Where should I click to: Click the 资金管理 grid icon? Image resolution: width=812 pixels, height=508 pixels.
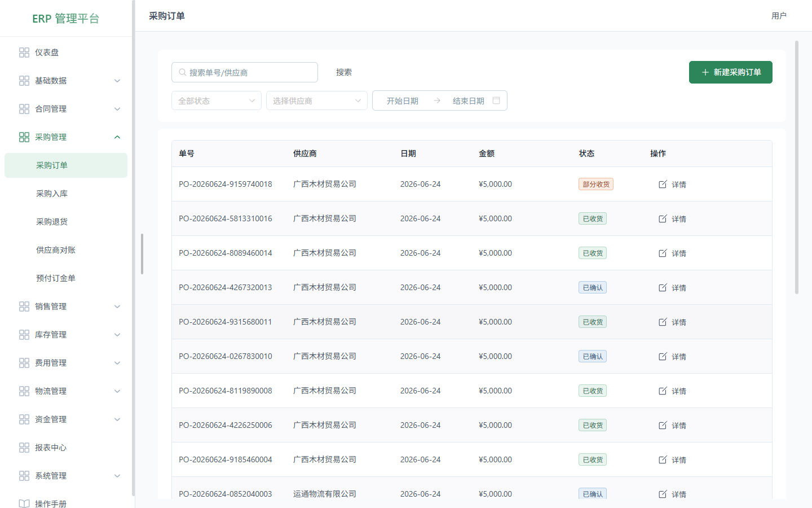[24, 419]
